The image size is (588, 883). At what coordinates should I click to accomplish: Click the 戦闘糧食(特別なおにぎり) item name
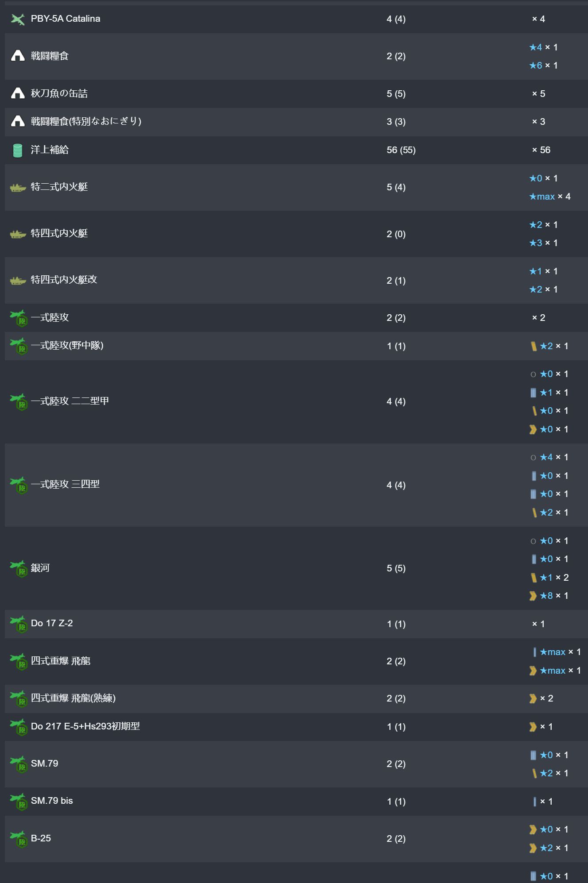pyautogui.click(x=86, y=121)
